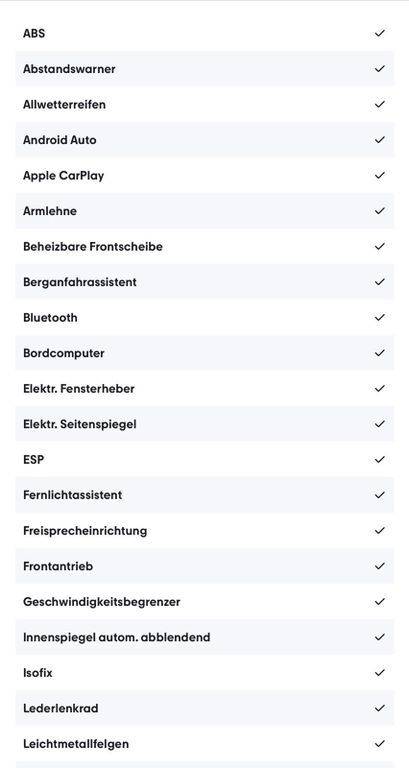This screenshot has width=409, height=768.
Task: Select the checkmark in the ESP row
Action: point(380,459)
